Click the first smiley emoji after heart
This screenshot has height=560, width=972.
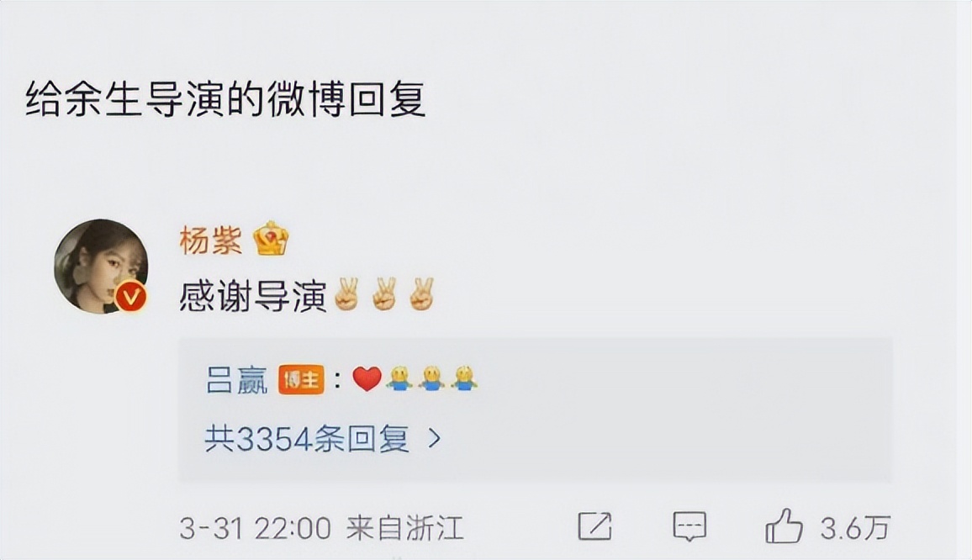coord(399,379)
